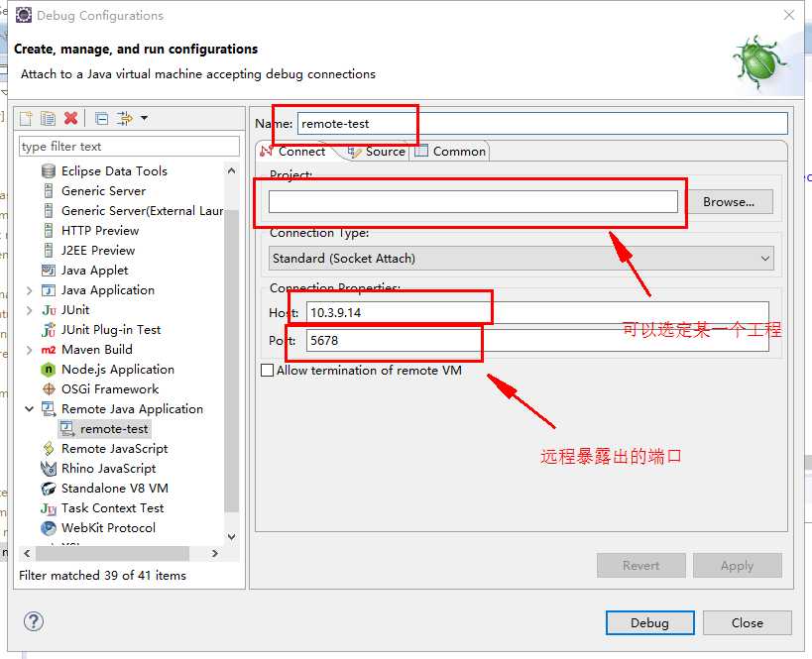
Task: Open the Connection Type combo box
Action: [x=521, y=259]
